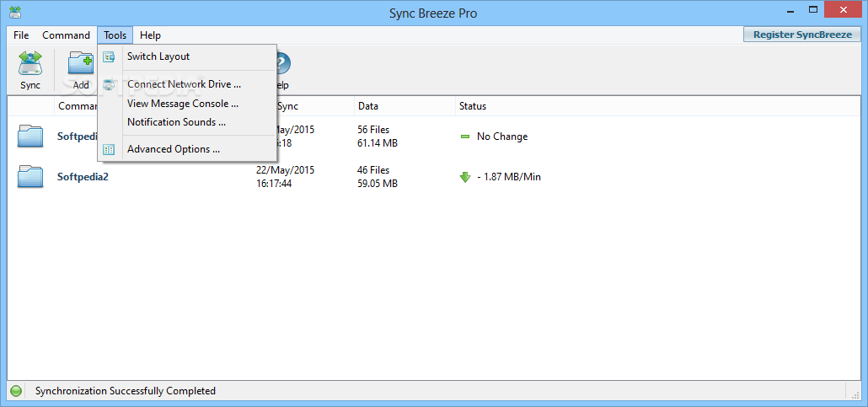This screenshot has height=407, width=868.
Task: Open Notification Sounds menu entry
Action: pos(187,122)
